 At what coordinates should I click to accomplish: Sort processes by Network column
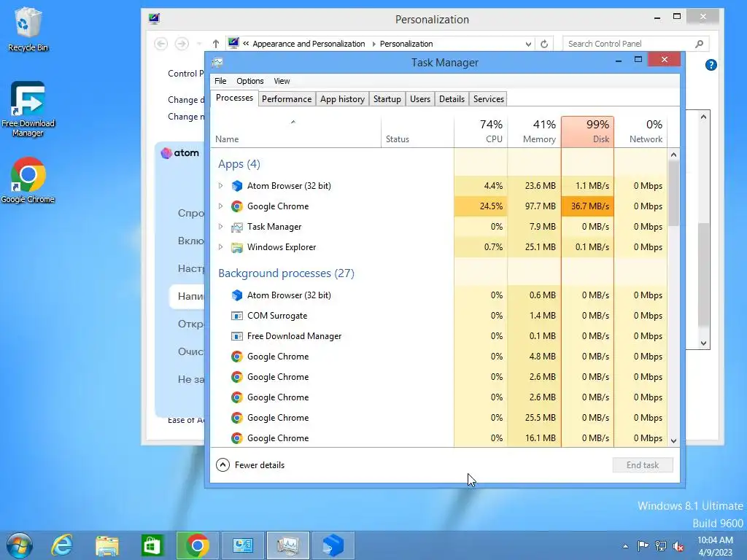point(640,131)
